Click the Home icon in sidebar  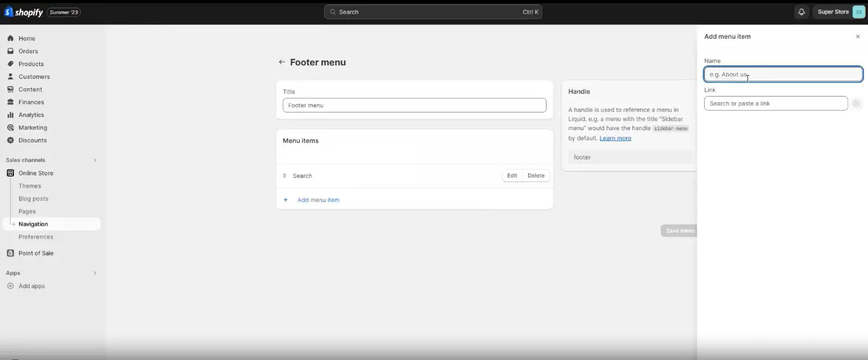pos(10,38)
